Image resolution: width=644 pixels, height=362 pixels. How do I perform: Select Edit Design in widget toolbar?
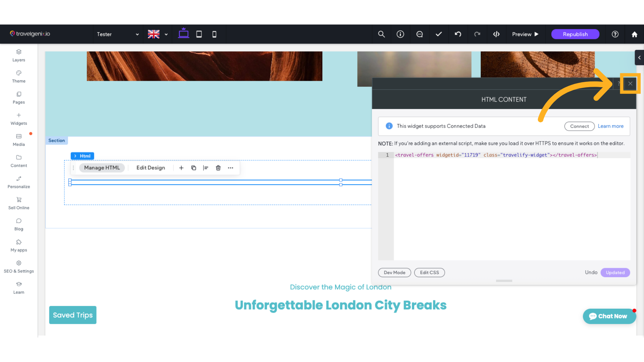[x=151, y=168]
